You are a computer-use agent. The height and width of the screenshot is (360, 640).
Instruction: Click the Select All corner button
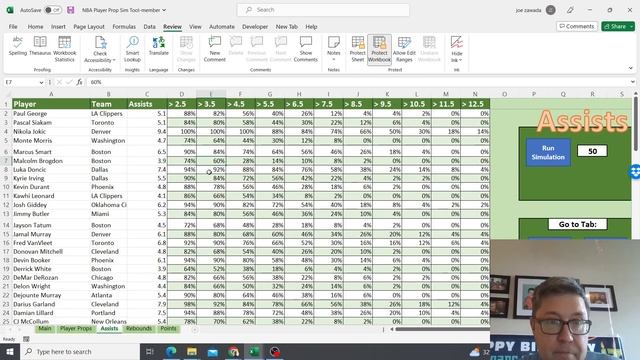click(x=6, y=94)
